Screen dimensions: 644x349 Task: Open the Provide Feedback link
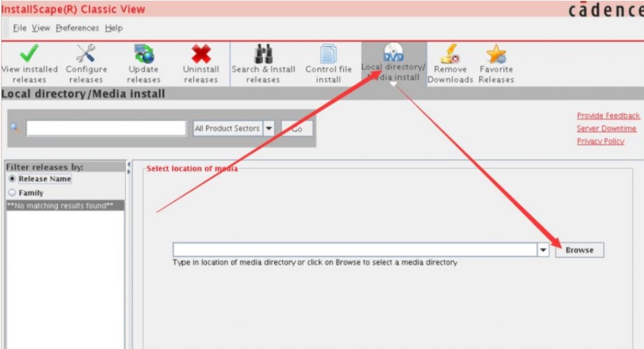click(608, 116)
